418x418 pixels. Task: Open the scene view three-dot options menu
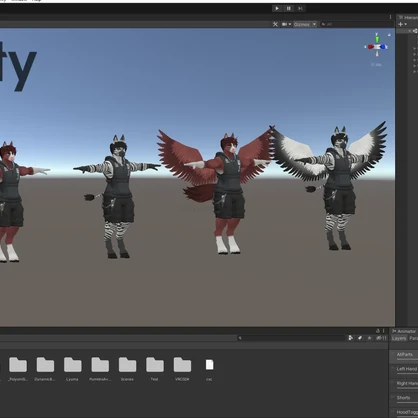click(x=390, y=17)
